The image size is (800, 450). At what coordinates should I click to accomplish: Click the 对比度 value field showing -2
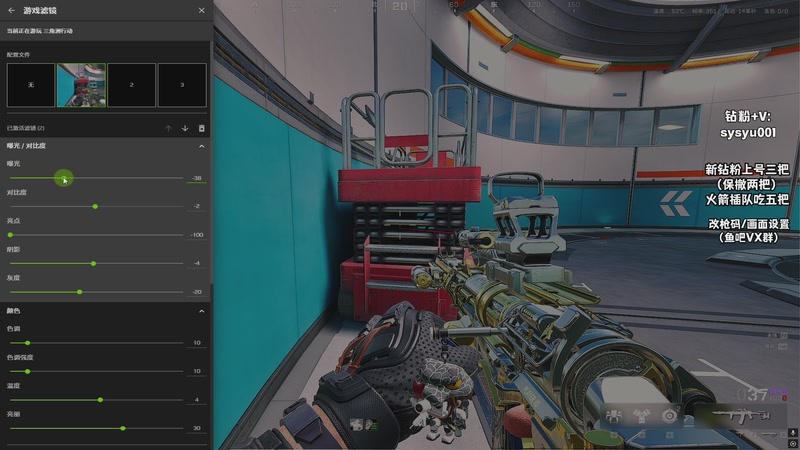(x=197, y=206)
